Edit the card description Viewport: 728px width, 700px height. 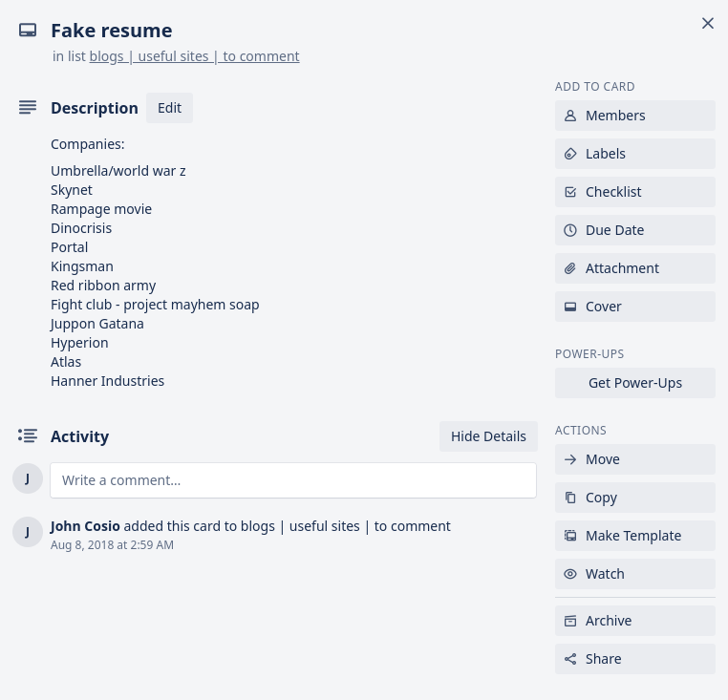click(x=169, y=108)
